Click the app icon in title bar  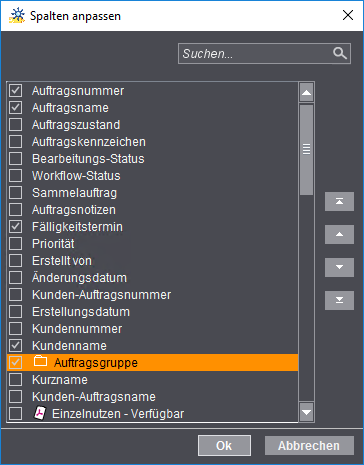tap(17, 15)
